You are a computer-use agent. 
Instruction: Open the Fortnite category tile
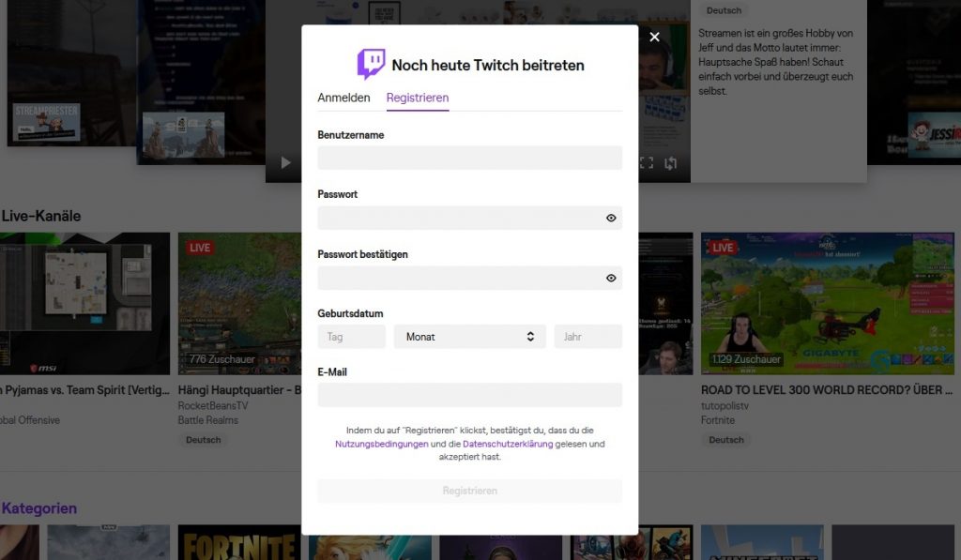(239, 542)
